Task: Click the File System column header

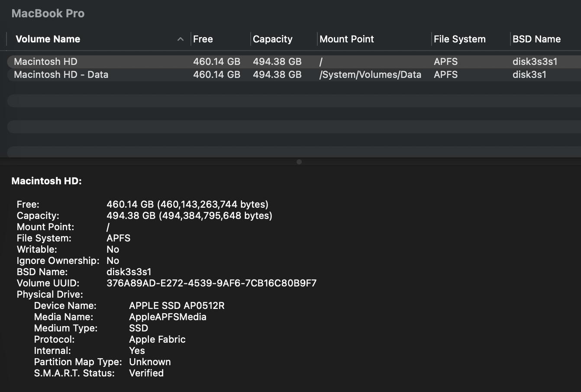Action: click(459, 39)
